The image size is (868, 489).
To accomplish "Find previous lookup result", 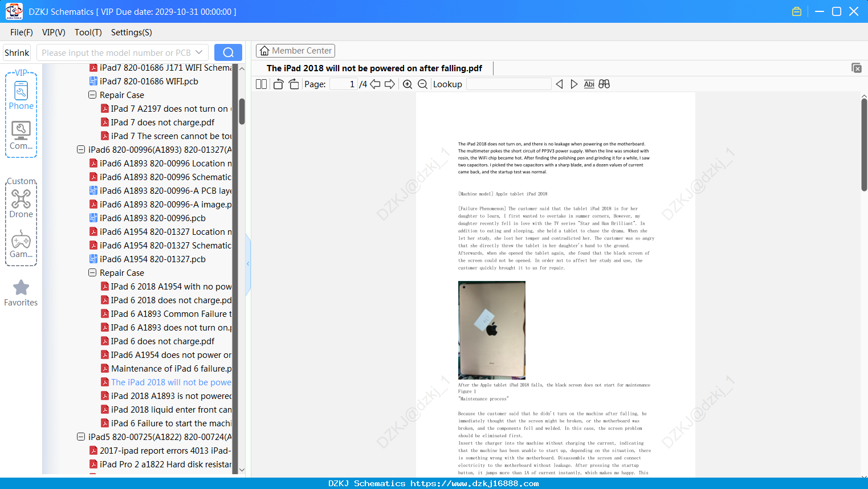I will pos(559,84).
